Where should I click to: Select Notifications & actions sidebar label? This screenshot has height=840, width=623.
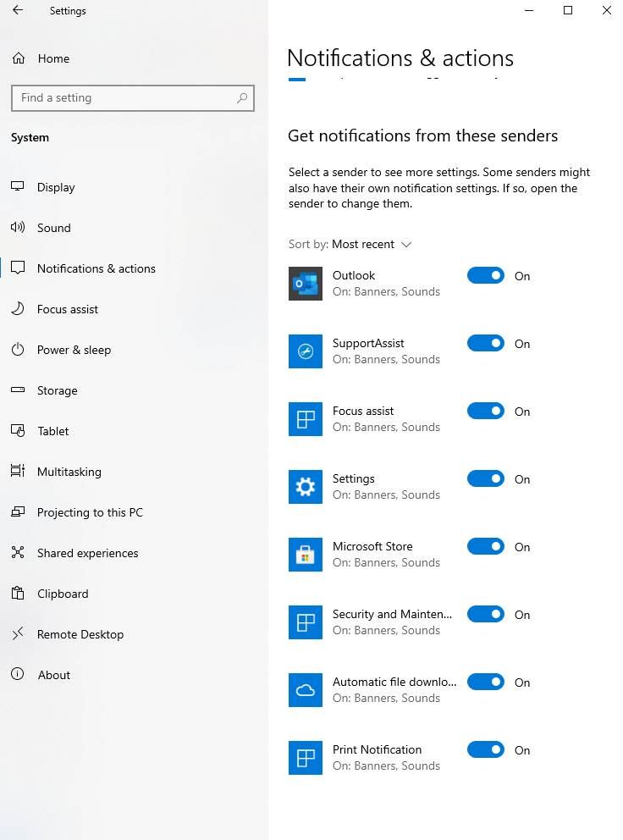click(x=96, y=268)
